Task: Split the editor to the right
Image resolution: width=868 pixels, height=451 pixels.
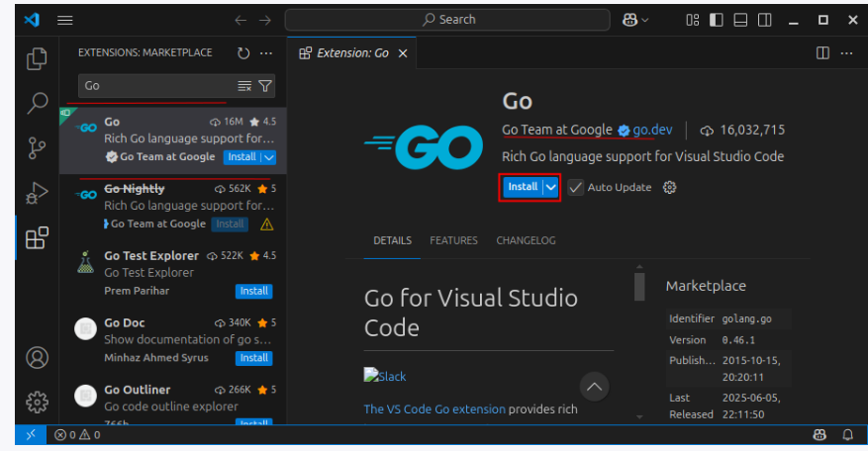Action: click(x=822, y=53)
